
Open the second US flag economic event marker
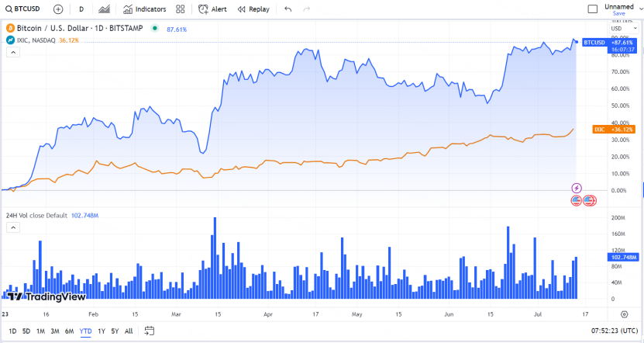pyautogui.click(x=590, y=201)
